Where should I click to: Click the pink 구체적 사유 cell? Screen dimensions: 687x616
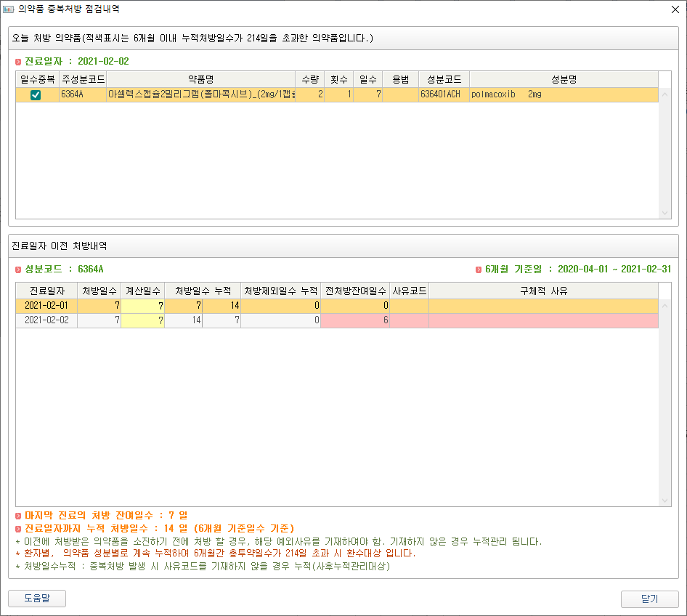pos(543,320)
